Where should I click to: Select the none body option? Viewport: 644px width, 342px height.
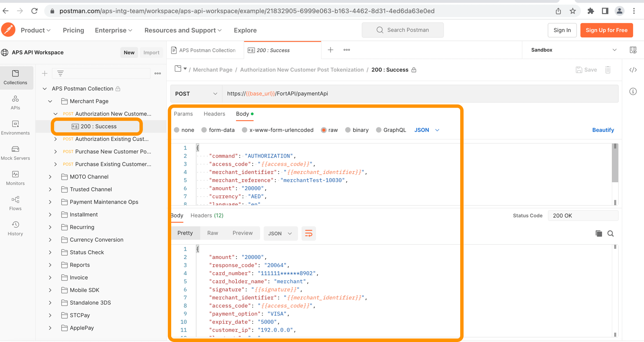point(177,130)
